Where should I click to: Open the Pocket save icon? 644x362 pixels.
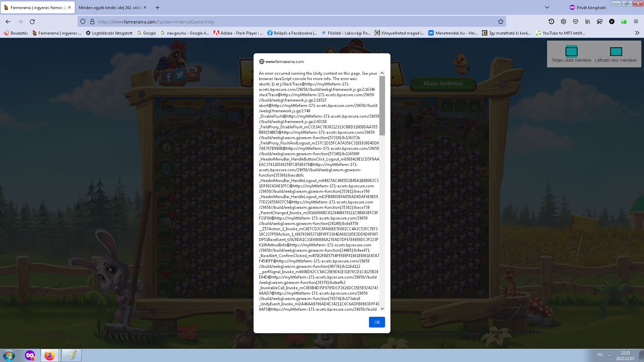pyautogui.click(x=576, y=22)
